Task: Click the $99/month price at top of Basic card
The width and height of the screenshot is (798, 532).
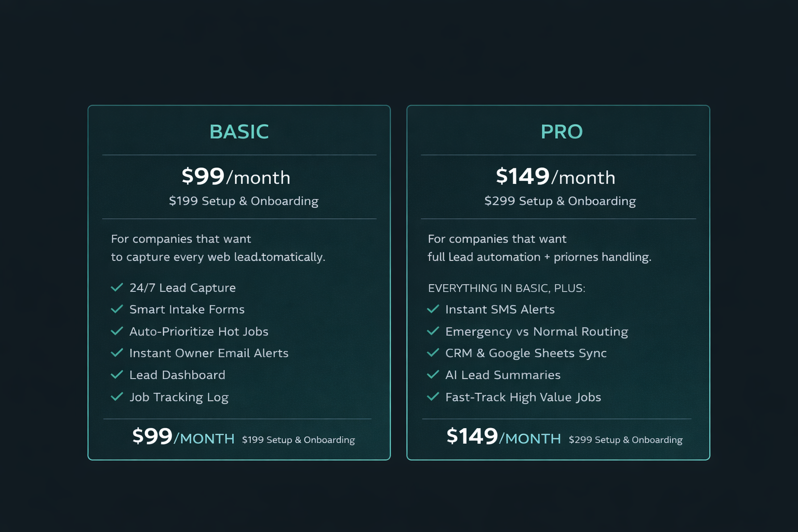Action: [x=236, y=177]
